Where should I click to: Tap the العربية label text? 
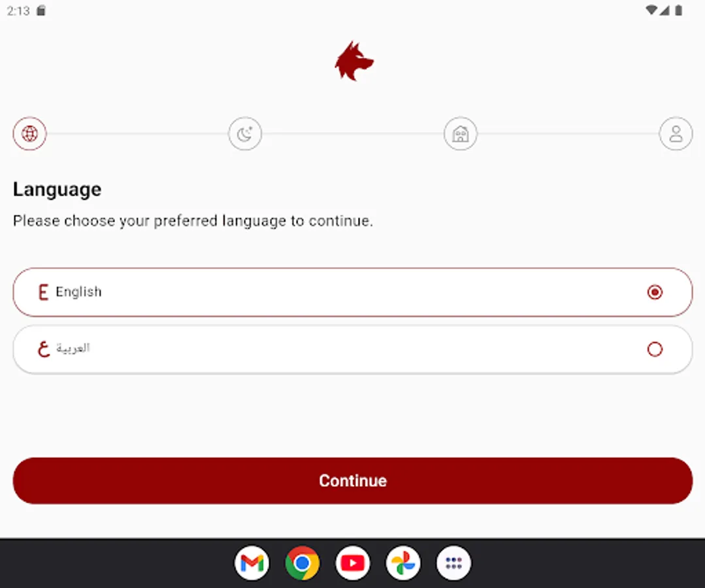(x=73, y=348)
